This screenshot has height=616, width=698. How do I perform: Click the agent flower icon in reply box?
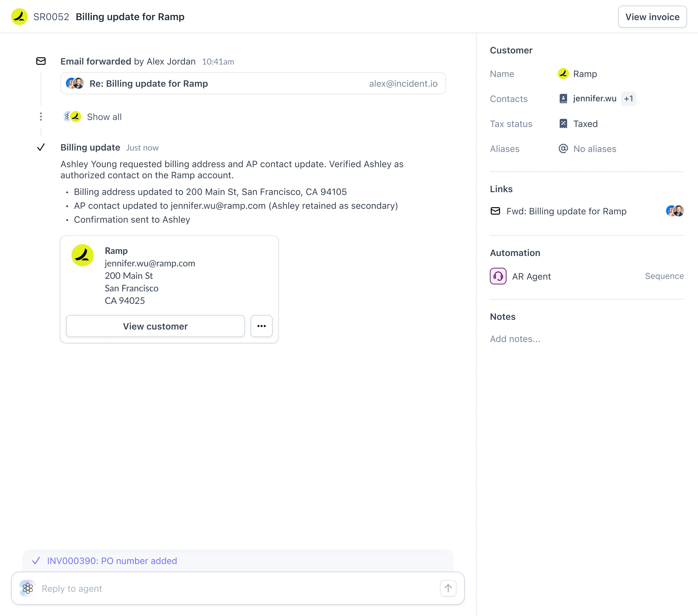pos(28,588)
